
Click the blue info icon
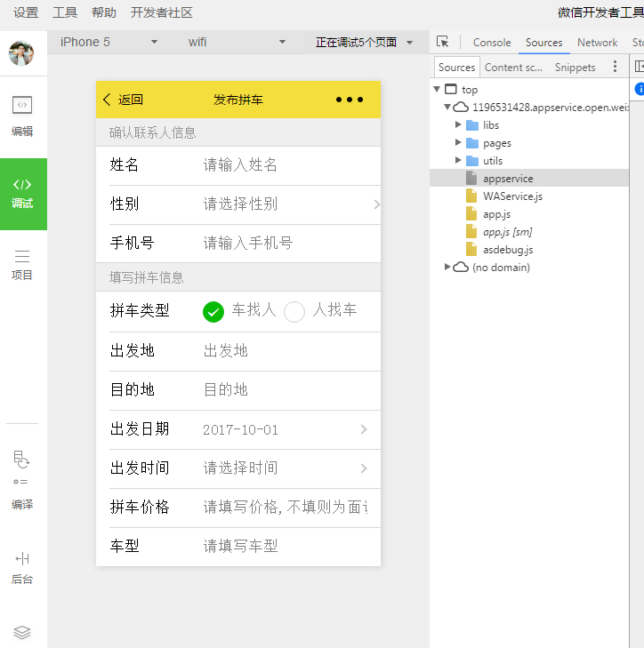[640, 89]
